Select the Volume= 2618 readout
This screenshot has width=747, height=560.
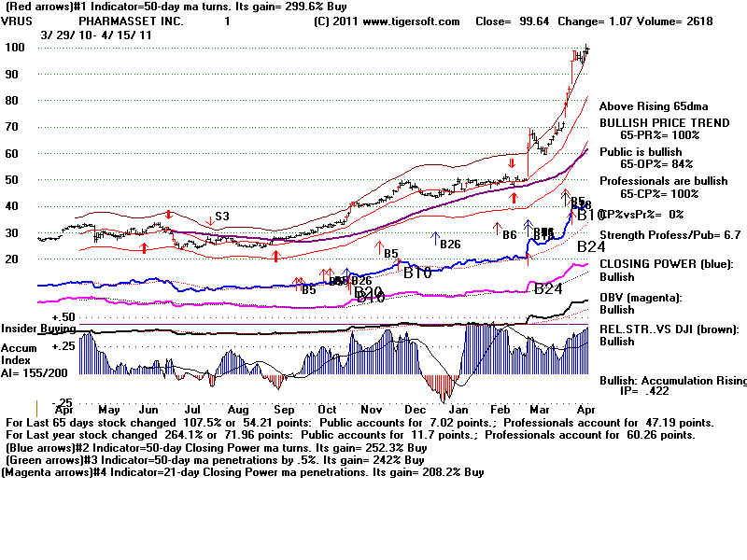tap(675, 21)
